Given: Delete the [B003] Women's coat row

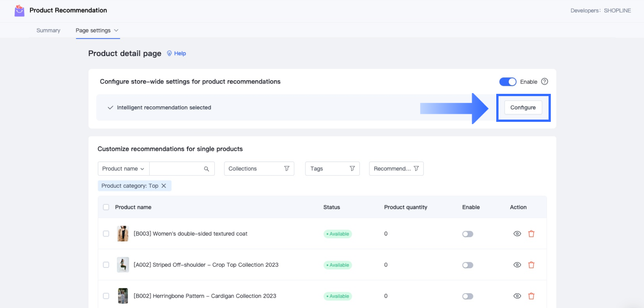Looking at the screenshot, I should click(x=531, y=234).
